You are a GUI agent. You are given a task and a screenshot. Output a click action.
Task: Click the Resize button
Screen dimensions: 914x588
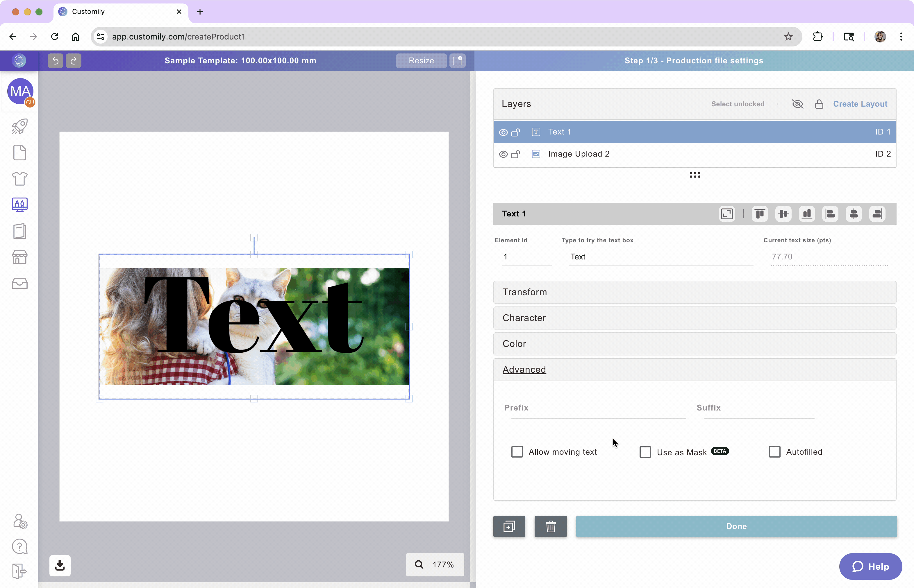(x=421, y=60)
